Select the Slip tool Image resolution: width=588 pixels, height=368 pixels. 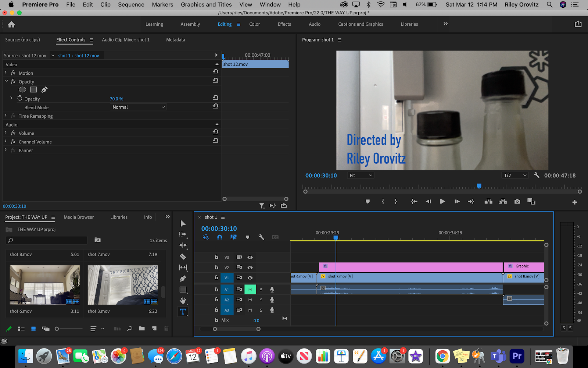(x=183, y=268)
